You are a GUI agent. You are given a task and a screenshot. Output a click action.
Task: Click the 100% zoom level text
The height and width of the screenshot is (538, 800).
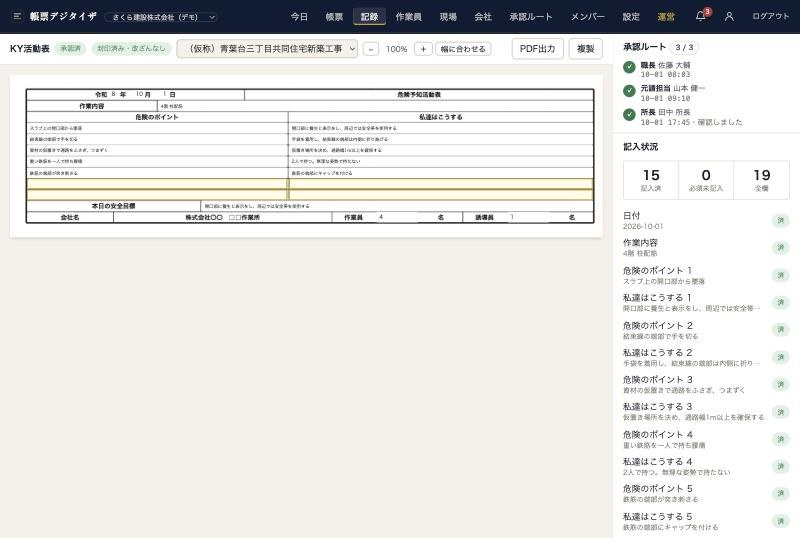tap(396, 49)
